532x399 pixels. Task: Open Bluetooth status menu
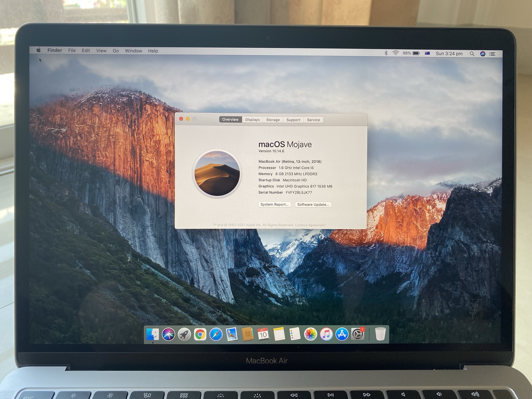pyautogui.click(x=386, y=53)
